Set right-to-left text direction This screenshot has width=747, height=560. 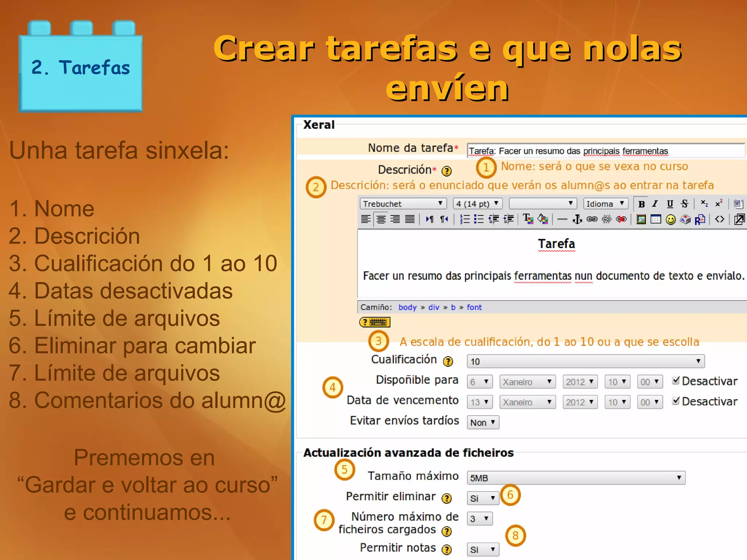click(x=444, y=219)
